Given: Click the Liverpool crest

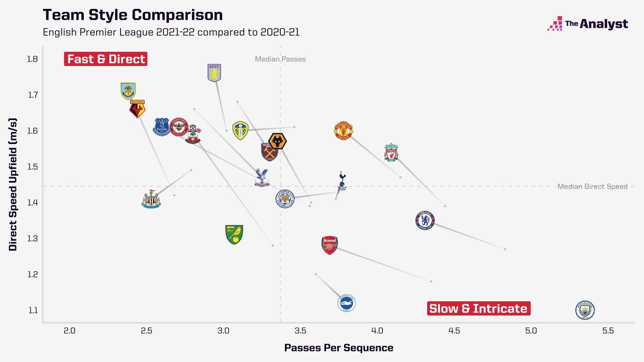Looking at the screenshot, I should (x=391, y=153).
